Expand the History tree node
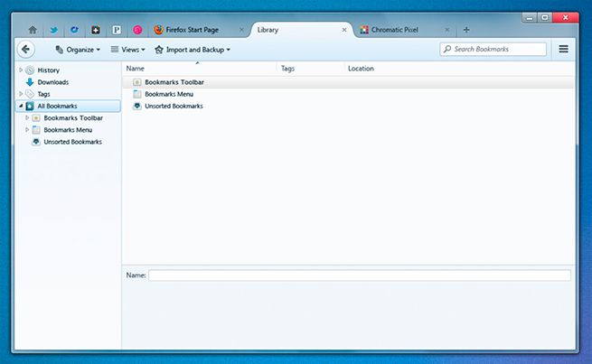592x364 pixels. pos(21,70)
